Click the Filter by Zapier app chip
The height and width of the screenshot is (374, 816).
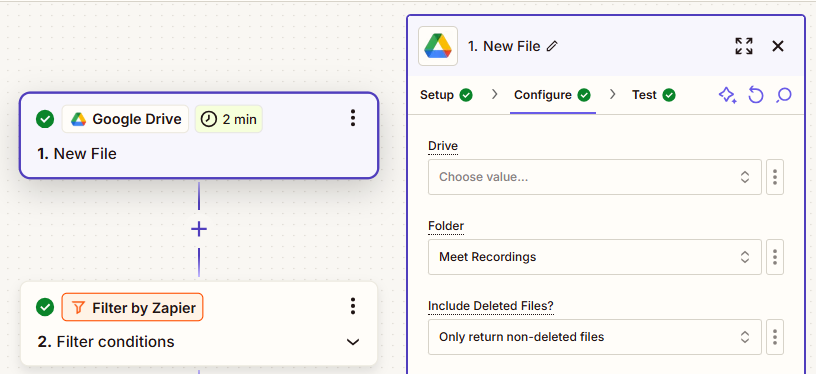pyautogui.click(x=133, y=307)
